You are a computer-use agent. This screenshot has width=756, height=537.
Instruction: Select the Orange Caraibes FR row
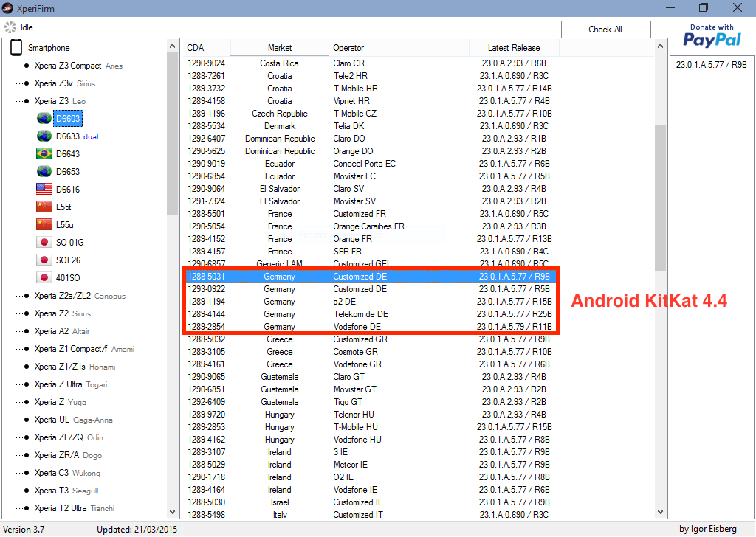tap(370, 226)
